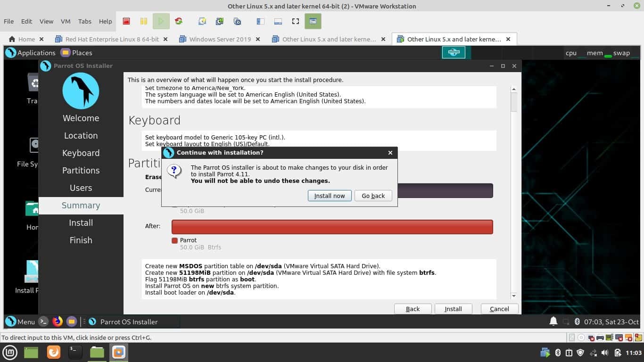Open the Places menu in Parrot panel
The image size is (644, 362).
[77, 53]
